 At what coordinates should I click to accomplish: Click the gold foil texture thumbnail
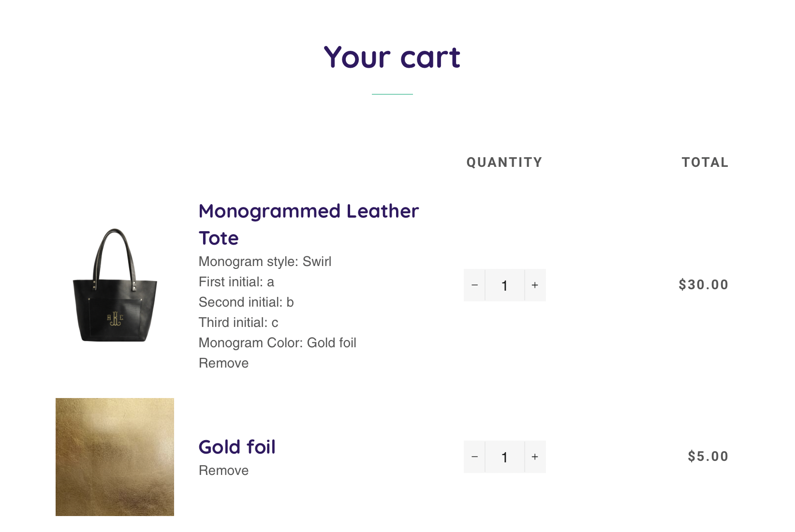point(115,457)
